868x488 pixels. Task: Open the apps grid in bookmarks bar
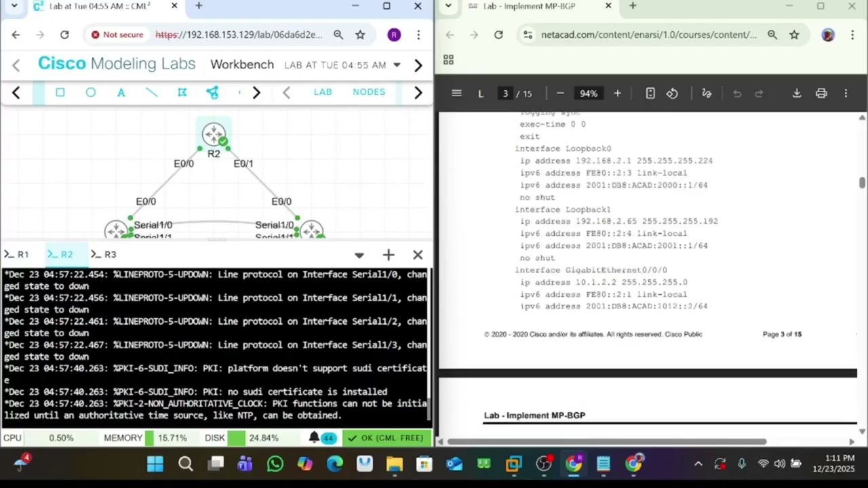pos(448,60)
